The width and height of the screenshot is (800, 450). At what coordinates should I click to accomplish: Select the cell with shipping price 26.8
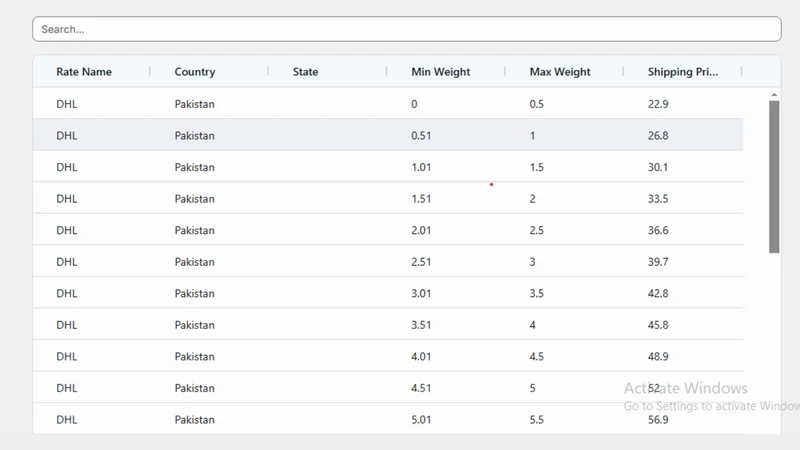pos(658,136)
